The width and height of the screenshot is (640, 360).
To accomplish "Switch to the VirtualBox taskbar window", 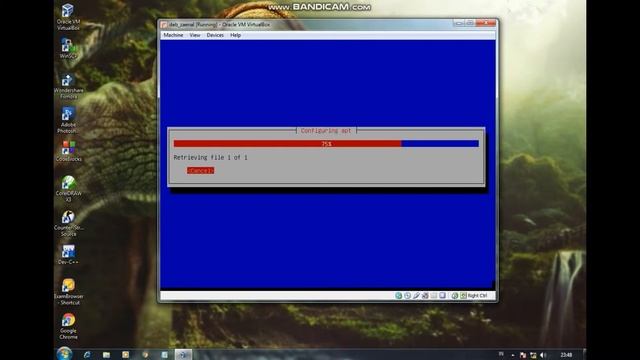I will 183,355.
